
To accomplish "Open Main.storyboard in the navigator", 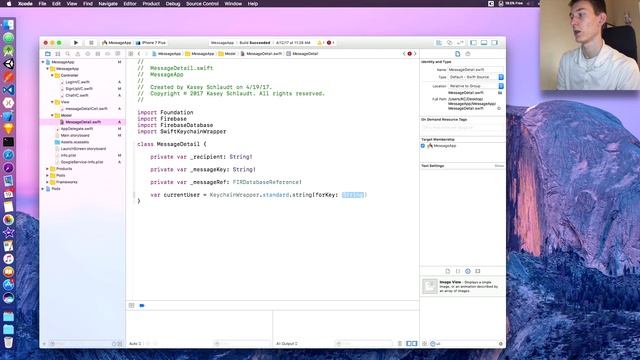I will (x=75, y=136).
